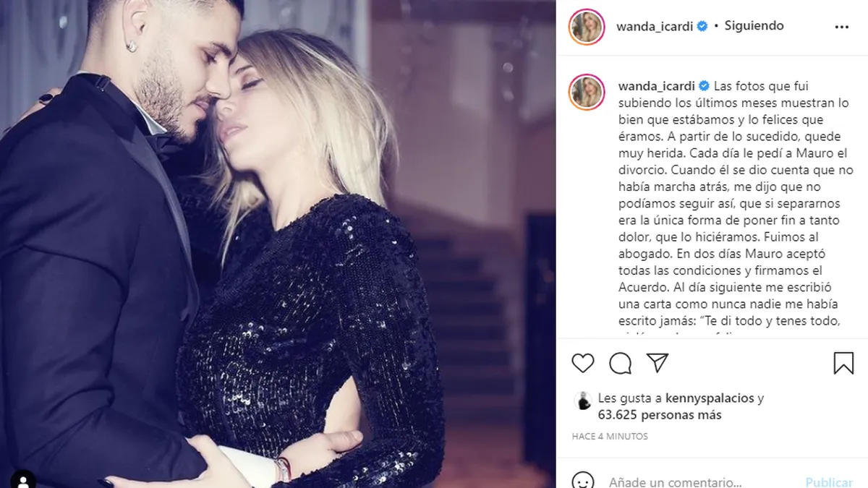Open the Hace 4 minutos timestamp
This screenshot has height=488, width=868.
(x=610, y=437)
